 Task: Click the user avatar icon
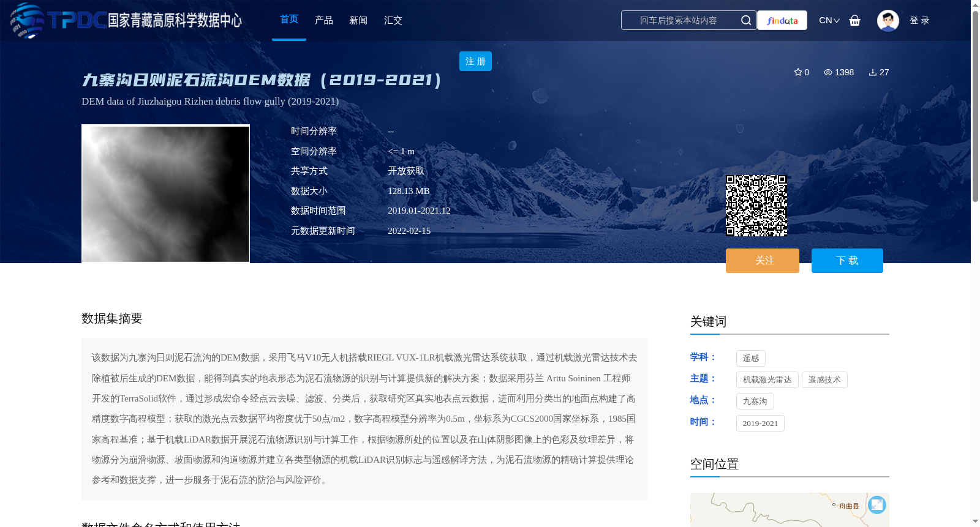(888, 20)
